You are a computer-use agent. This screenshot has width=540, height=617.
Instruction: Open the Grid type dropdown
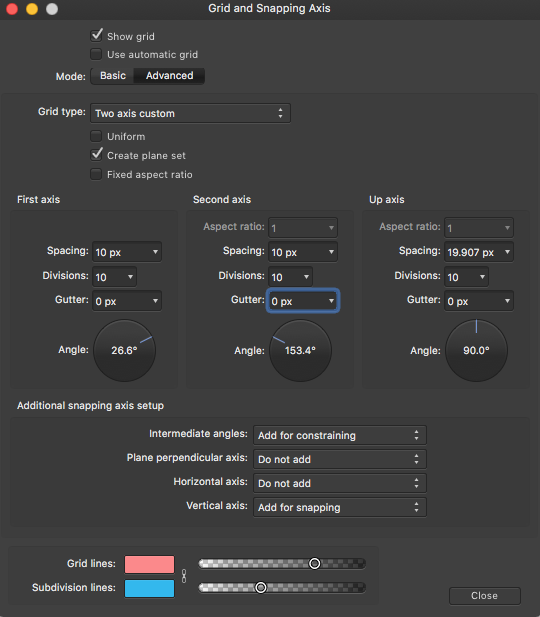click(x=190, y=113)
